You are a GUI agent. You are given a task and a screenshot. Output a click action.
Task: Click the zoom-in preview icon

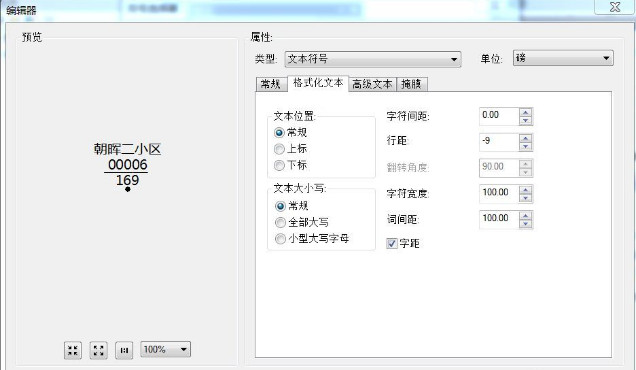pyautogui.click(x=73, y=350)
